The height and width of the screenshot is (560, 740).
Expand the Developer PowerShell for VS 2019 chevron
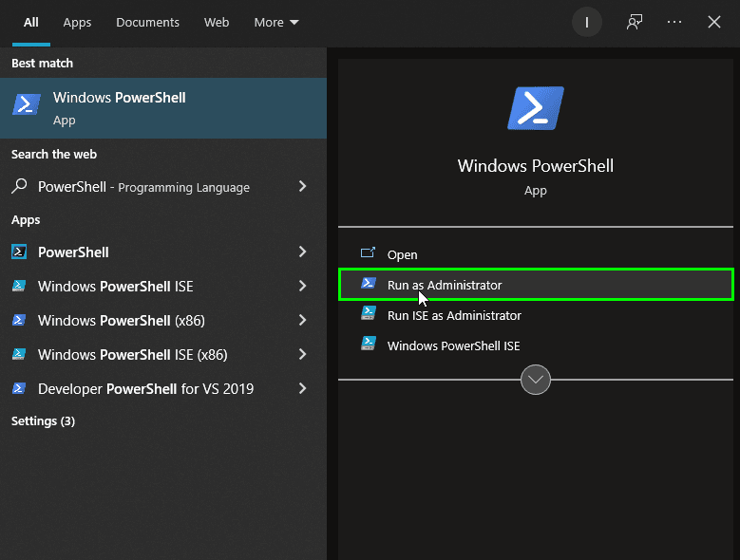tap(302, 388)
